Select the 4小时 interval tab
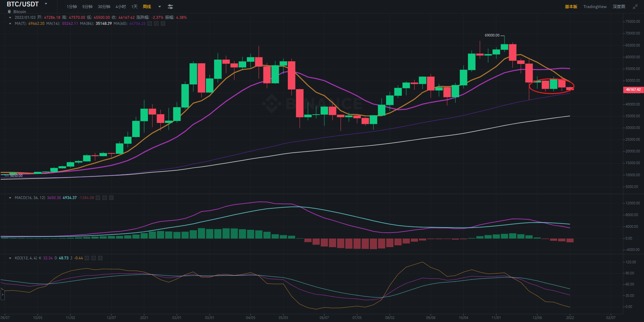This screenshot has width=644, height=322. pos(121,7)
